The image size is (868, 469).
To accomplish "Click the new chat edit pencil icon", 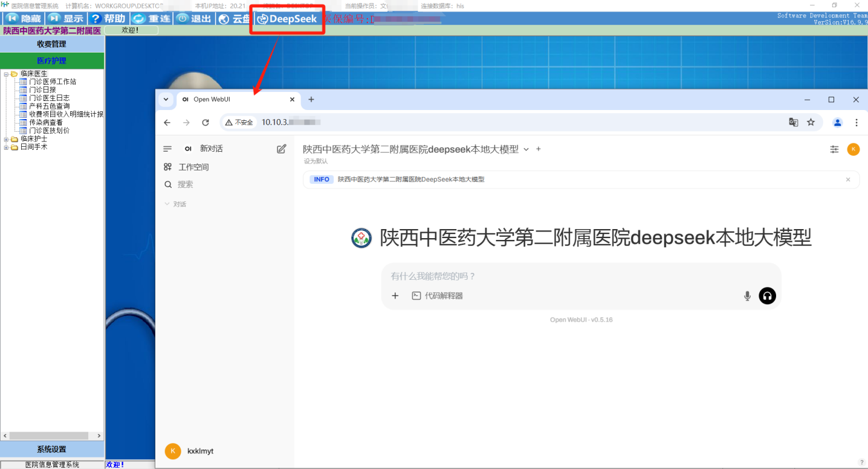I will click(x=281, y=149).
